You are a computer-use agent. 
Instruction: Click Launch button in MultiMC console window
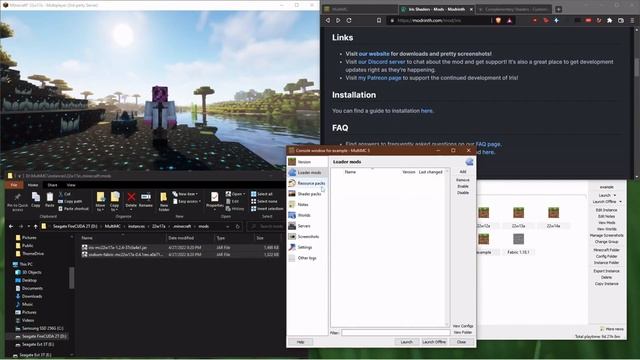(x=407, y=342)
